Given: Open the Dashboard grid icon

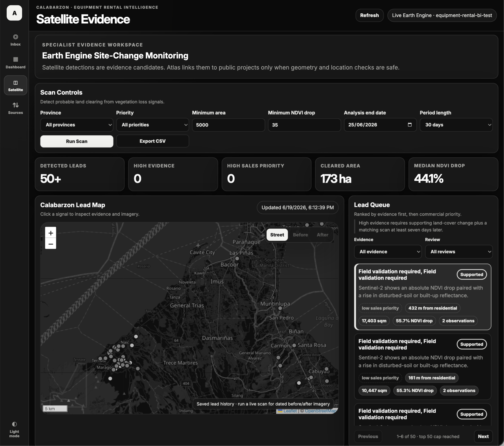Looking at the screenshot, I should click(16, 59).
